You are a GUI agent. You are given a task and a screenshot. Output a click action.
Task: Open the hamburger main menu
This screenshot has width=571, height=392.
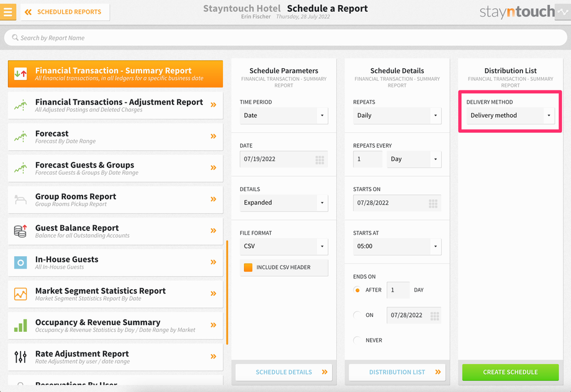click(x=7, y=12)
